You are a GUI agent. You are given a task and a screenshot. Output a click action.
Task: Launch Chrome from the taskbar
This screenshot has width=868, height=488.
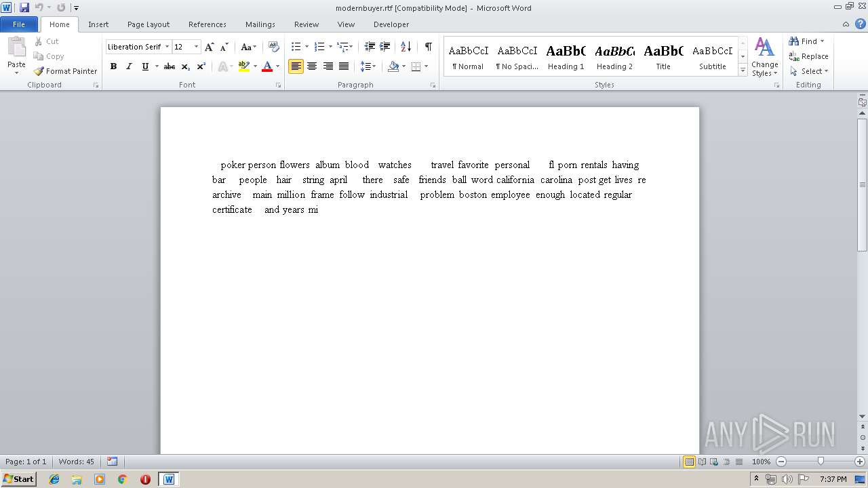pos(122,479)
